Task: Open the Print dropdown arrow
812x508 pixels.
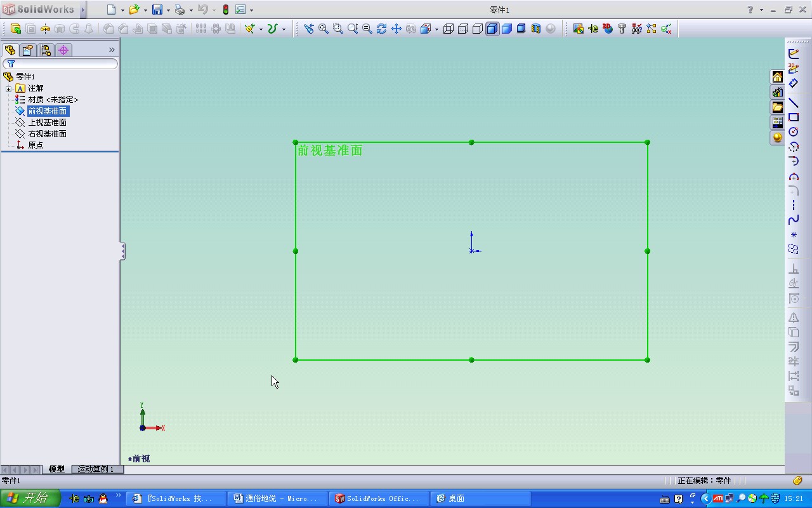Action: [x=191, y=10]
